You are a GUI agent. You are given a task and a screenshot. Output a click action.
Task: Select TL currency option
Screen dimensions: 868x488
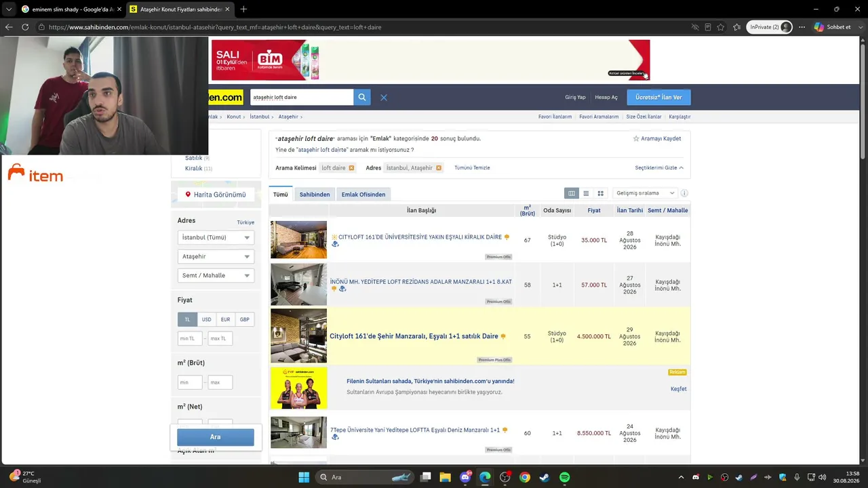click(x=187, y=319)
